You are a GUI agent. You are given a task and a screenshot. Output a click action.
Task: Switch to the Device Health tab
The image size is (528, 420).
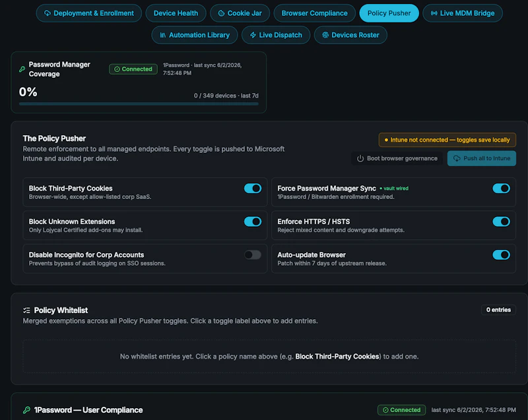click(x=176, y=13)
